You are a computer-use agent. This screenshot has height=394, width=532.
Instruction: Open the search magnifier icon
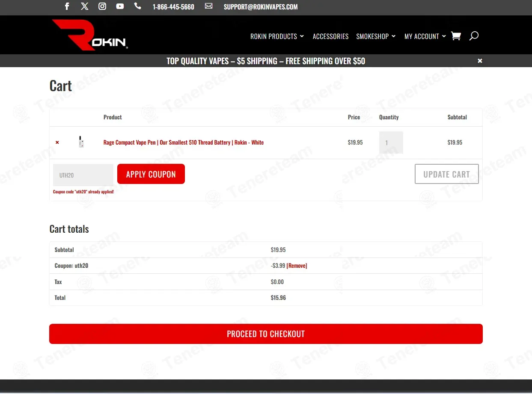474,36
